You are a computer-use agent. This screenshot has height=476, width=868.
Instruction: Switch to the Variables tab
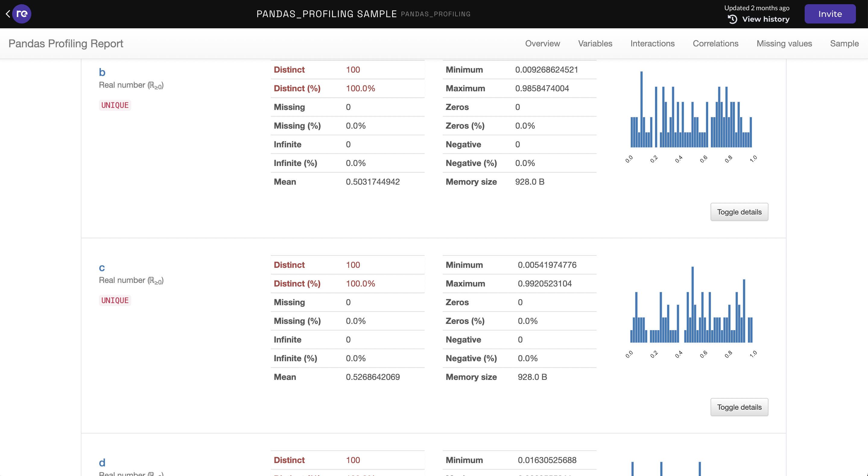click(x=595, y=43)
